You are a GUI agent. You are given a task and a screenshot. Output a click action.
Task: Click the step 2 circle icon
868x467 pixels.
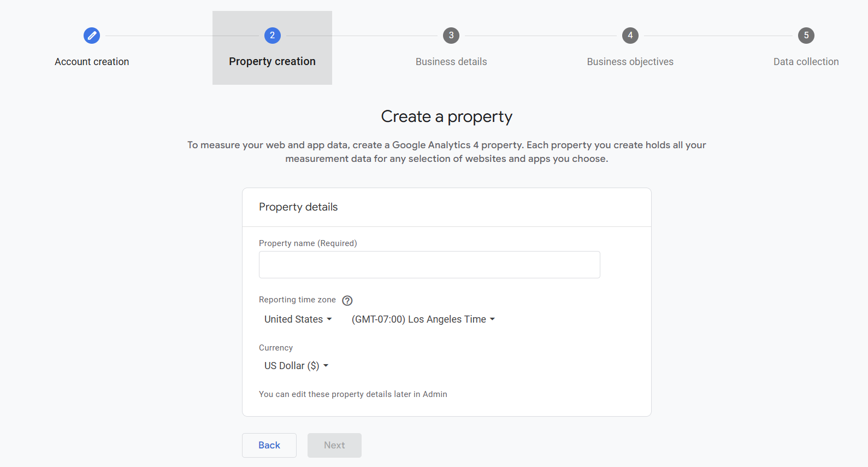(x=272, y=36)
